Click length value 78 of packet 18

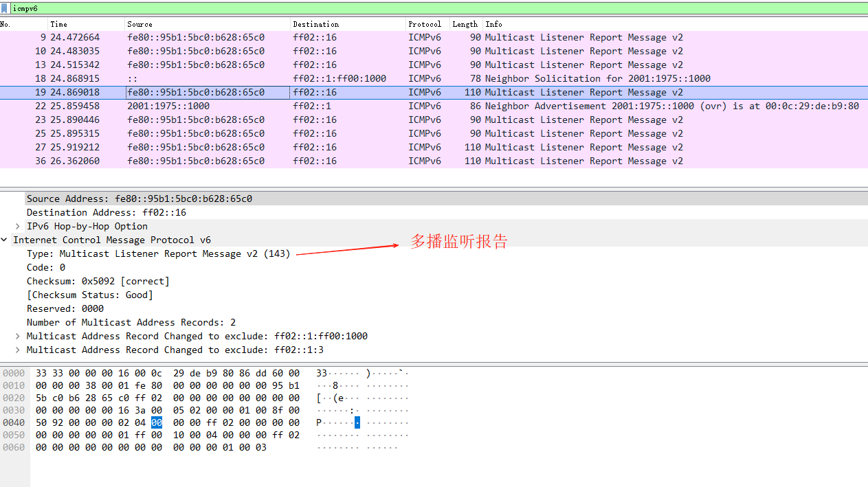pyautogui.click(x=476, y=78)
